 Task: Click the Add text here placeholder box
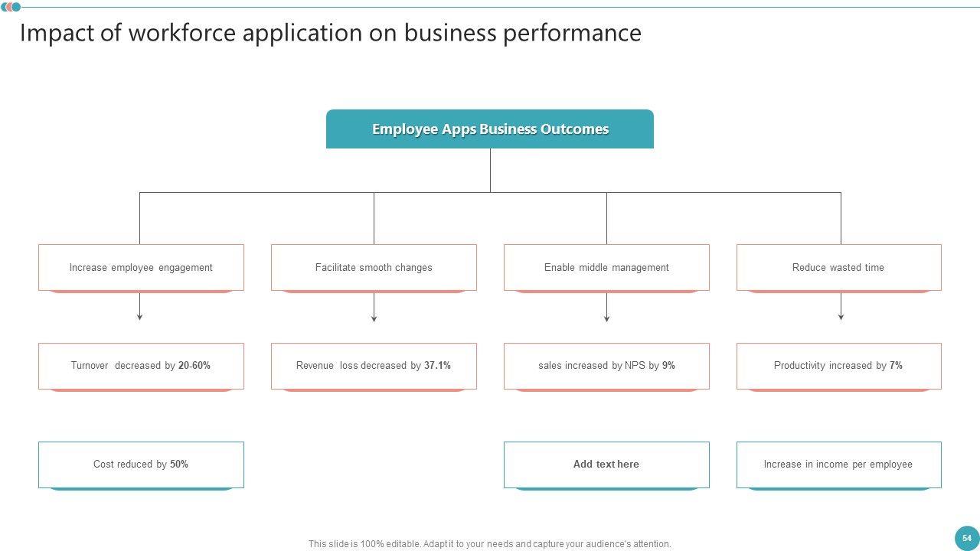tap(606, 465)
